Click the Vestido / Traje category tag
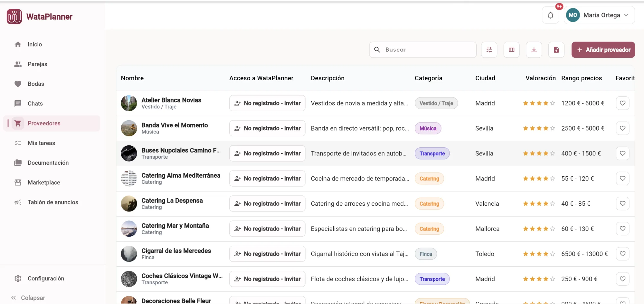Image resolution: width=644 pixels, height=304 pixels. click(x=436, y=103)
